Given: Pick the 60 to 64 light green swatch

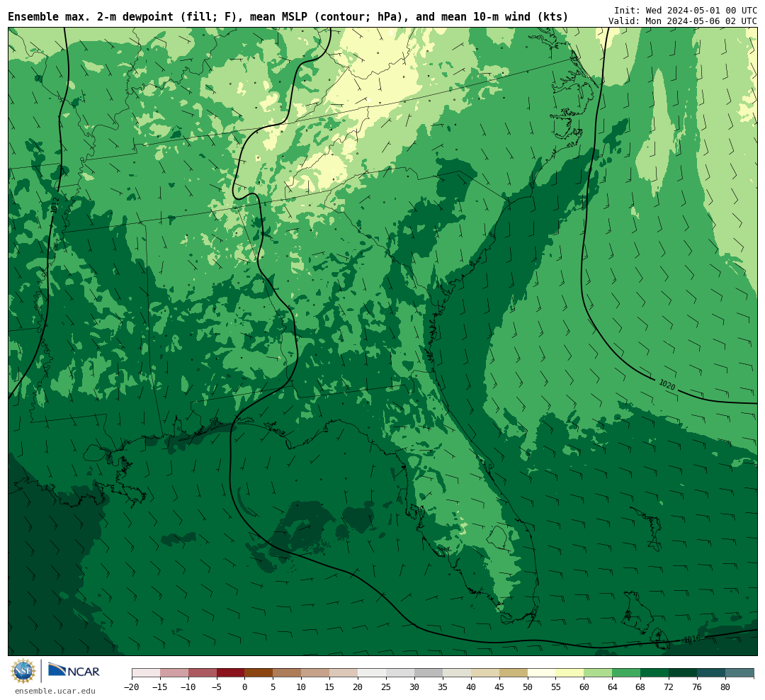Looking at the screenshot, I should [x=599, y=673].
